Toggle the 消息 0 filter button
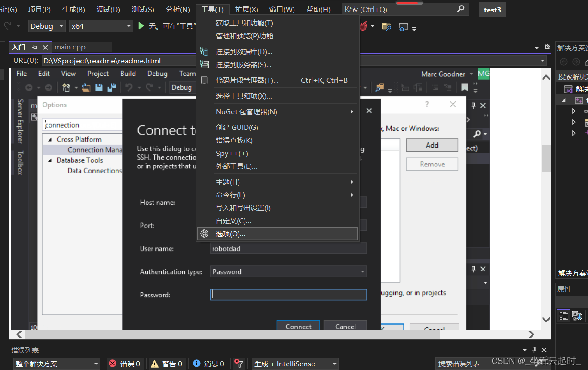588x370 pixels. pyautogui.click(x=209, y=364)
